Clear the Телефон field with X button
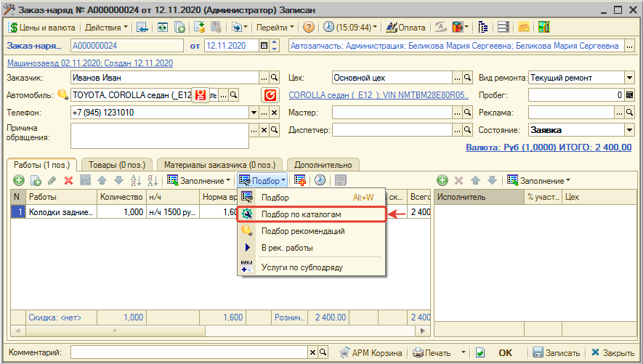 [x=275, y=113]
